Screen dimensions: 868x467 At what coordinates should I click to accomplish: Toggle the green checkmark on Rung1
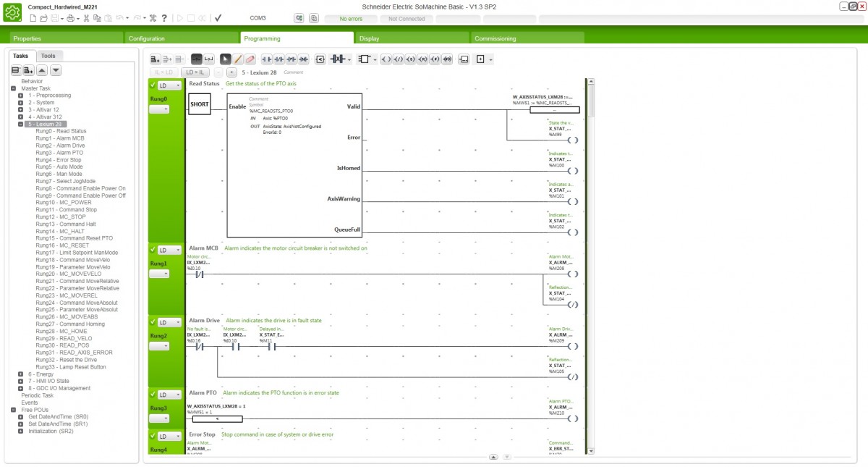click(153, 250)
